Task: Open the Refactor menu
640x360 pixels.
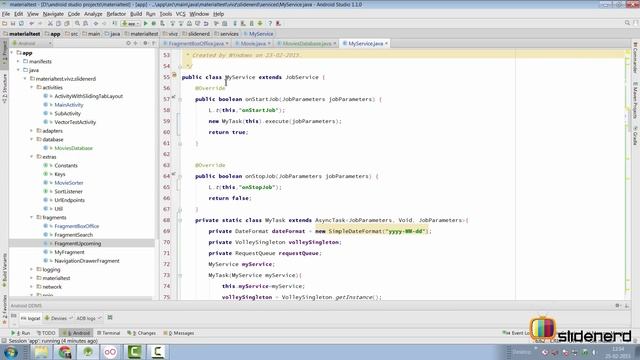Action: click(116, 14)
